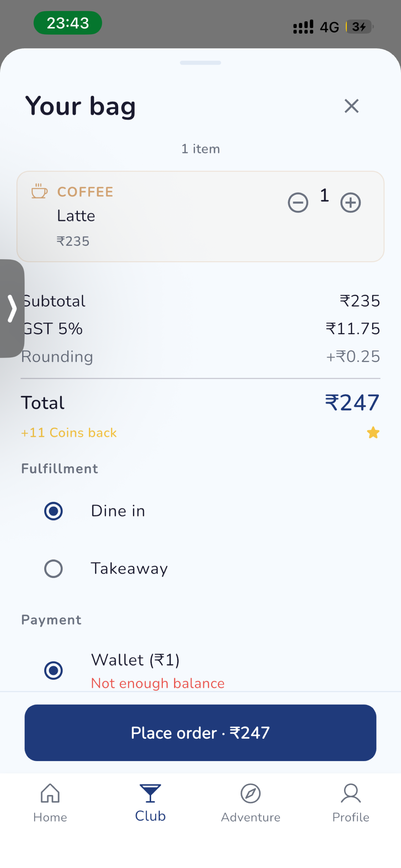Tap the +11 Coins back text
This screenshot has height=868, width=401.
(x=69, y=433)
